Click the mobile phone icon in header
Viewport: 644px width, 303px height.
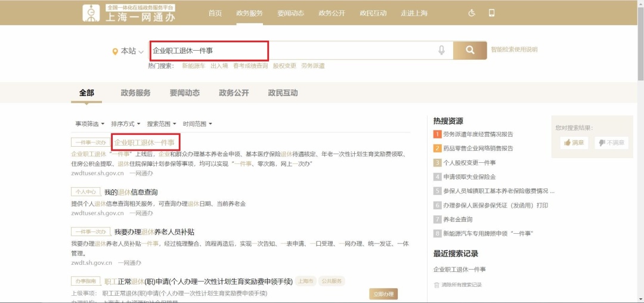[x=492, y=13]
